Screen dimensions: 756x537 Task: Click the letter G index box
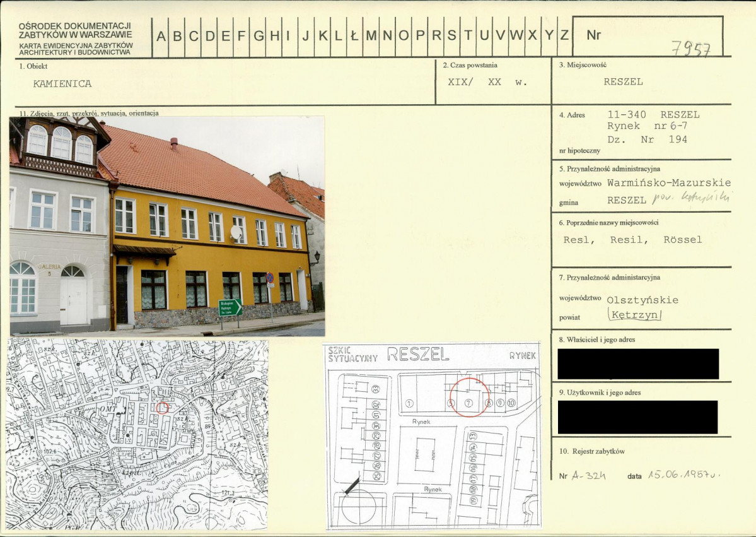pyautogui.click(x=259, y=36)
